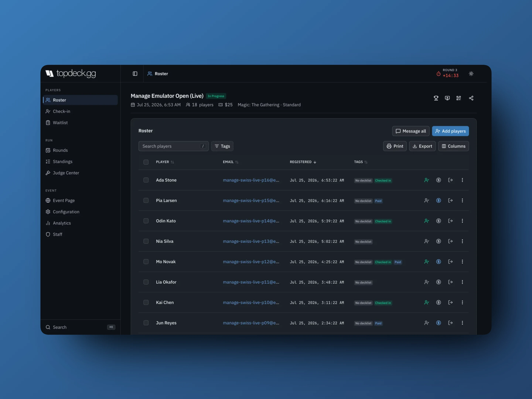Toggle check-in icon for Pia Larsen

click(x=426, y=201)
